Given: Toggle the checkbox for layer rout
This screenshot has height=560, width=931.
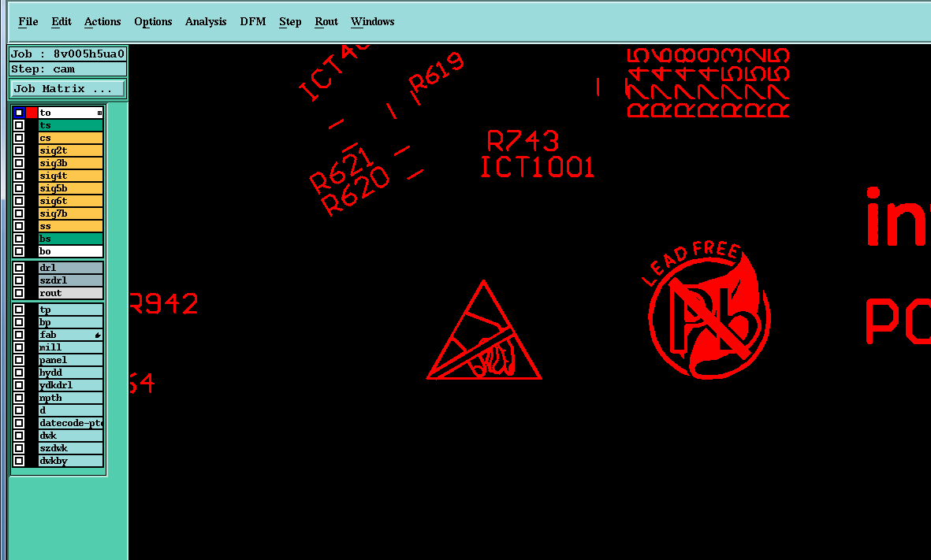Looking at the screenshot, I should pos(19,293).
